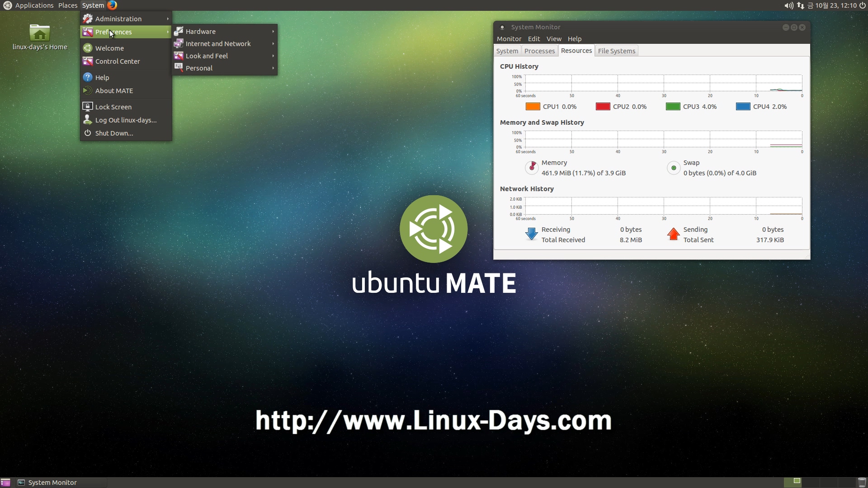This screenshot has width=868, height=488.
Task: Open the Firefox launcher in top panel
Action: (x=112, y=5)
